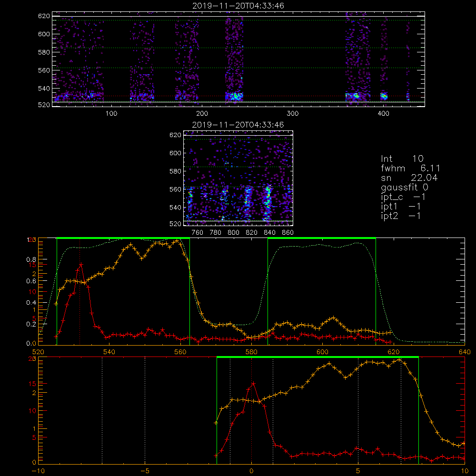Click x-axis label 580 on spectrum plot
This screenshot has width=476, height=476.
coord(251,352)
